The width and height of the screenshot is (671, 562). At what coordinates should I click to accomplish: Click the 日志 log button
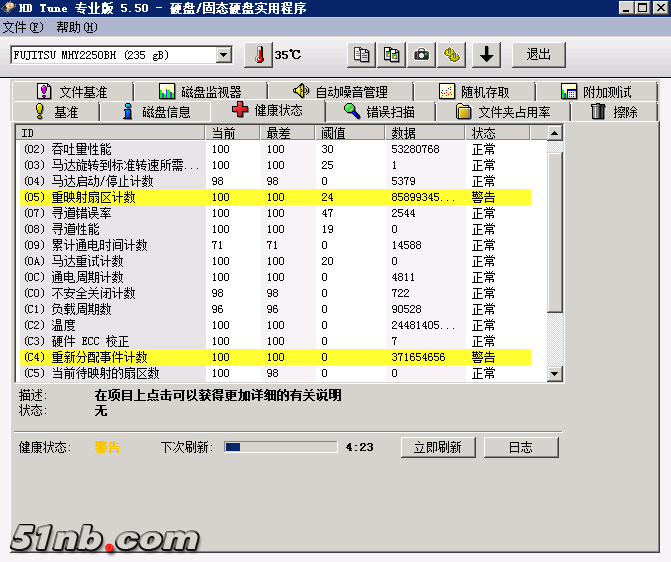[520, 447]
